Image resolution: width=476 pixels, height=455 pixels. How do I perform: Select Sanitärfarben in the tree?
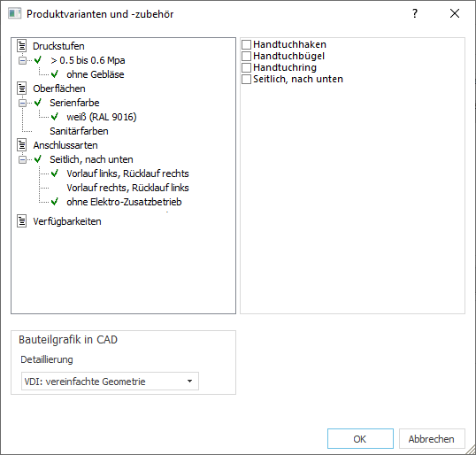click(79, 131)
